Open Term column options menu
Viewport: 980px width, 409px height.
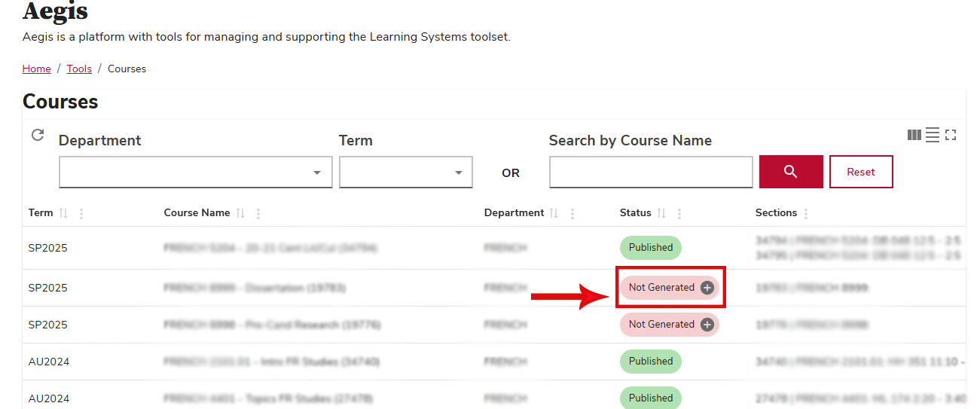81,214
